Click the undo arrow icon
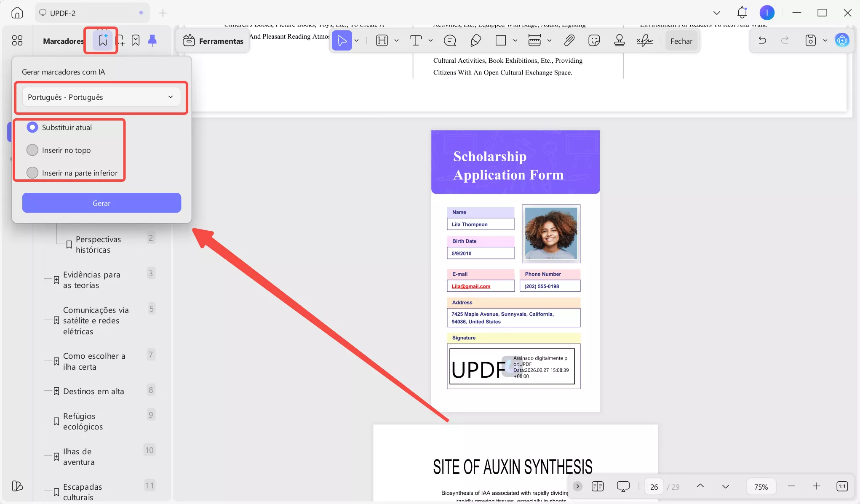860x504 pixels. tap(762, 40)
